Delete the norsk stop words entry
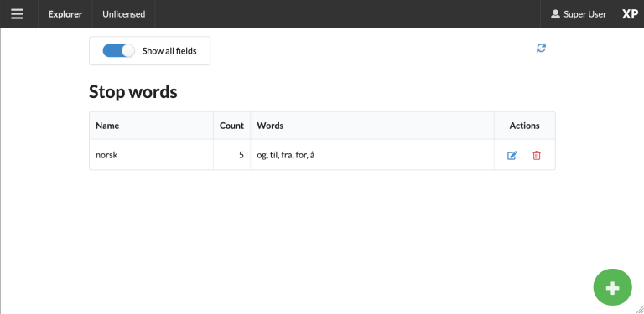 pyautogui.click(x=537, y=156)
